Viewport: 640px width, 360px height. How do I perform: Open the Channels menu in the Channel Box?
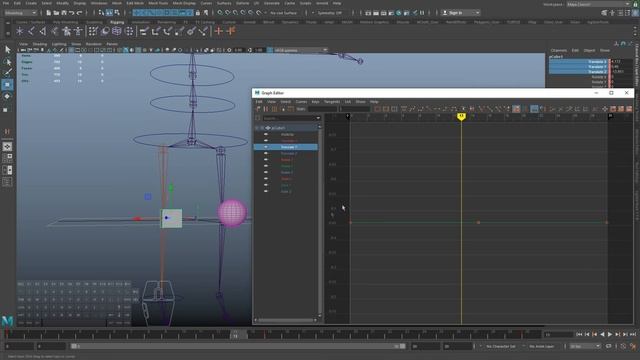559,50
